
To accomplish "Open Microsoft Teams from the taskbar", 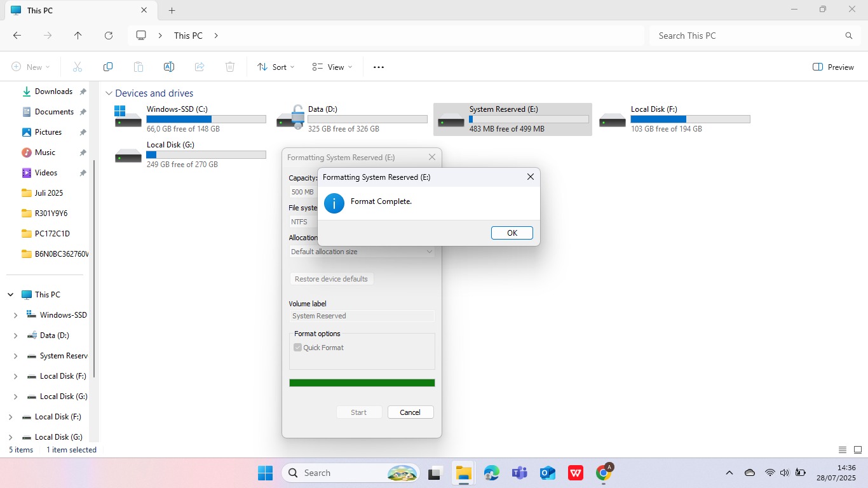I will click(x=519, y=473).
